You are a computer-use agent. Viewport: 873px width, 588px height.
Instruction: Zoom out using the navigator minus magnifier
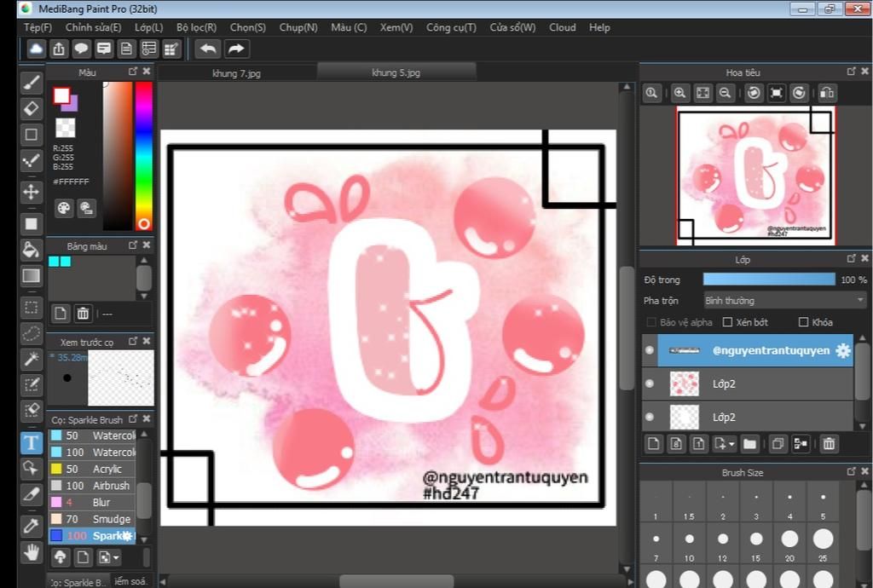tap(725, 93)
